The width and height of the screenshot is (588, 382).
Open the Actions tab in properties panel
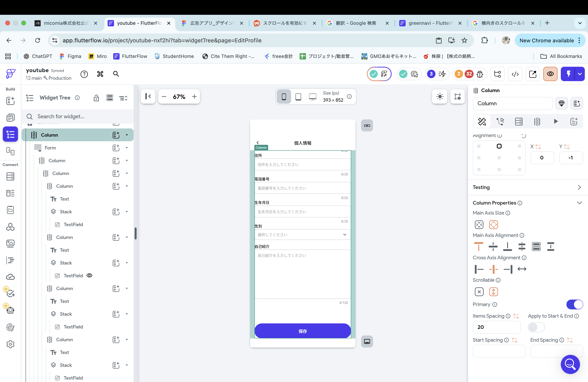tap(500, 121)
